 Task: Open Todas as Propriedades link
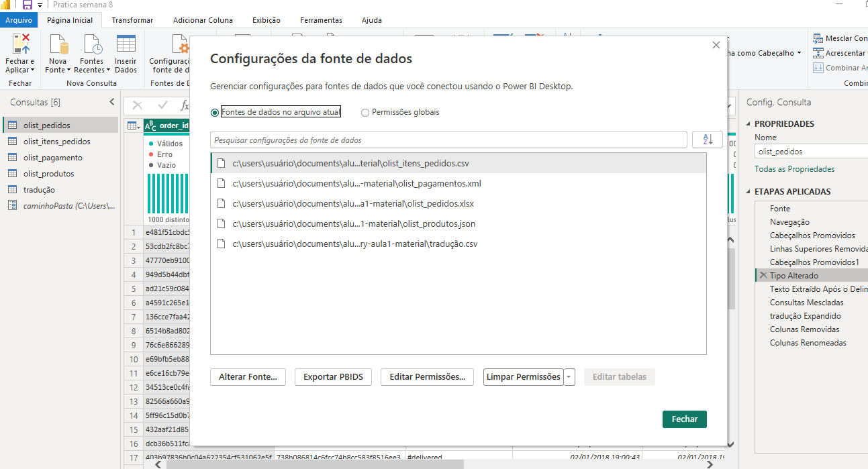(795, 169)
